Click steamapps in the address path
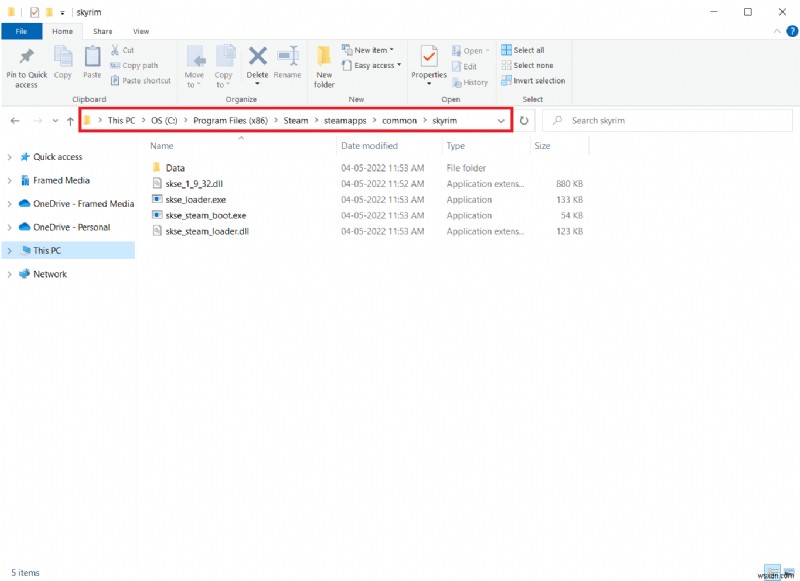This screenshot has height=581, width=800. (345, 121)
